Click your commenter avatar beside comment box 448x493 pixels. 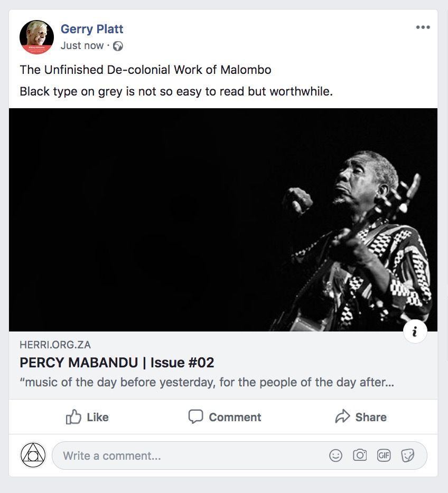point(33,455)
